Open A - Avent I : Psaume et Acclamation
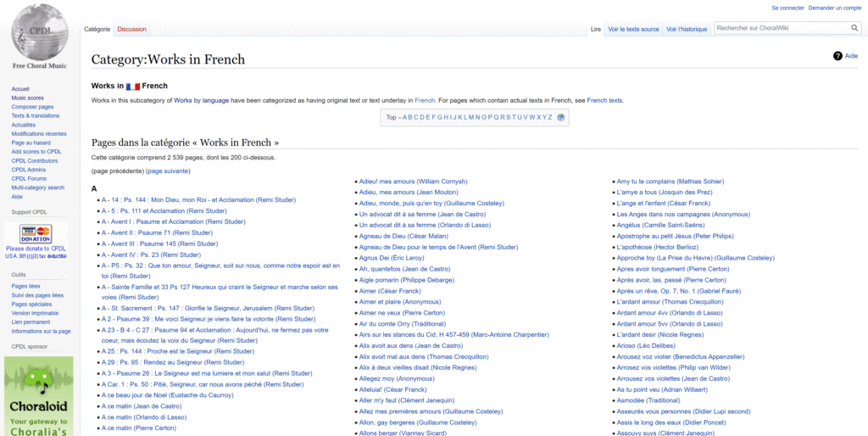This screenshot has height=436, width=868. 173,221
